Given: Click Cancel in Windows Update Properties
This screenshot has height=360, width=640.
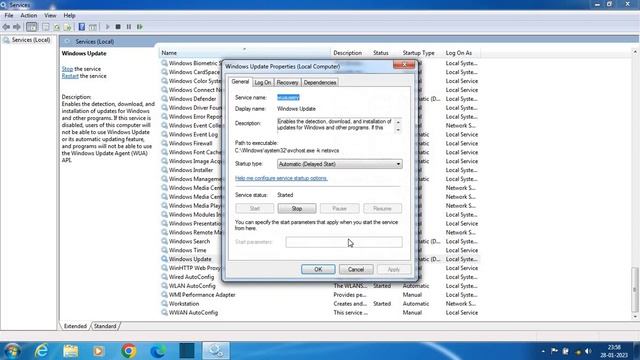Looking at the screenshot, I should [x=356, y=269].
